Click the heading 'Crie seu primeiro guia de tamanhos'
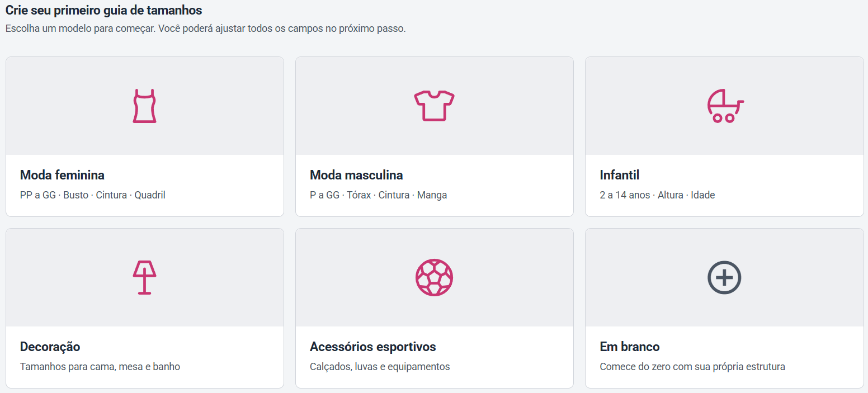Viewport: 868px width, 393px height. pos(104,10)
